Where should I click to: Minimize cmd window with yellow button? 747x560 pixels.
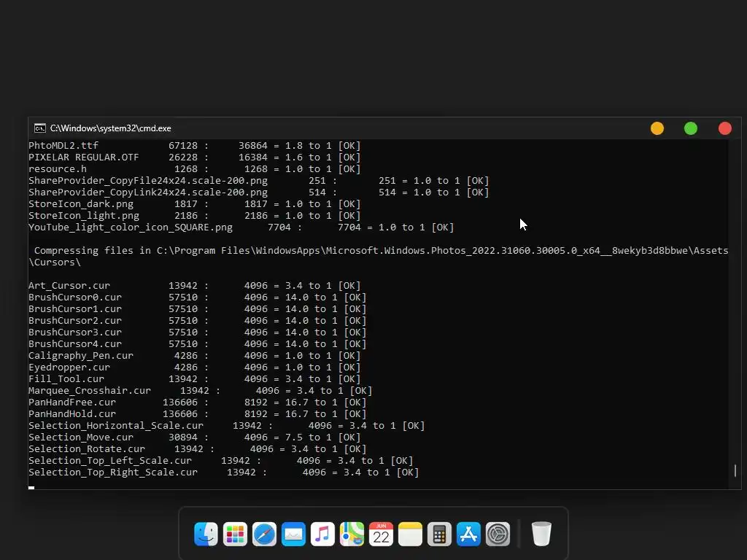[x=657, y=128]
